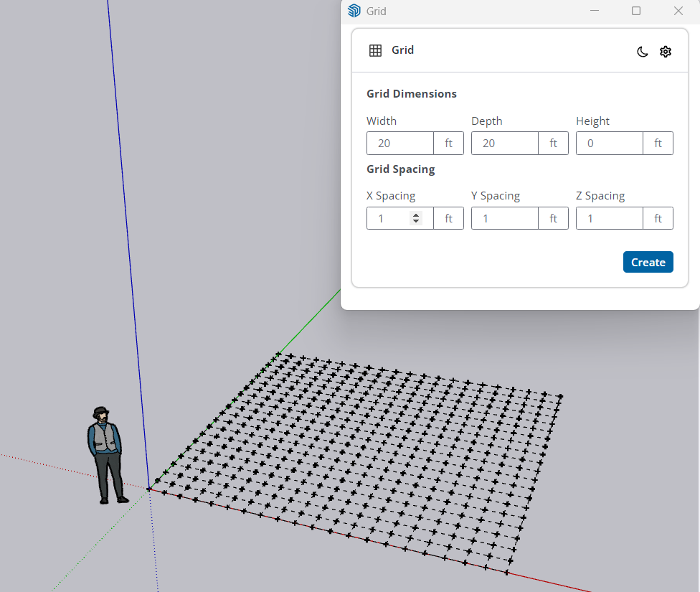Click the SketchUp logo in the title bar
This screenshot has height=592, width=700.
(354, 10)
